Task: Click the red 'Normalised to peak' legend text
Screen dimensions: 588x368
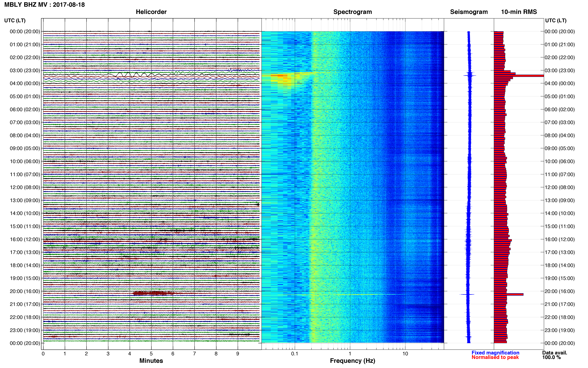Action: pos(495,357)
